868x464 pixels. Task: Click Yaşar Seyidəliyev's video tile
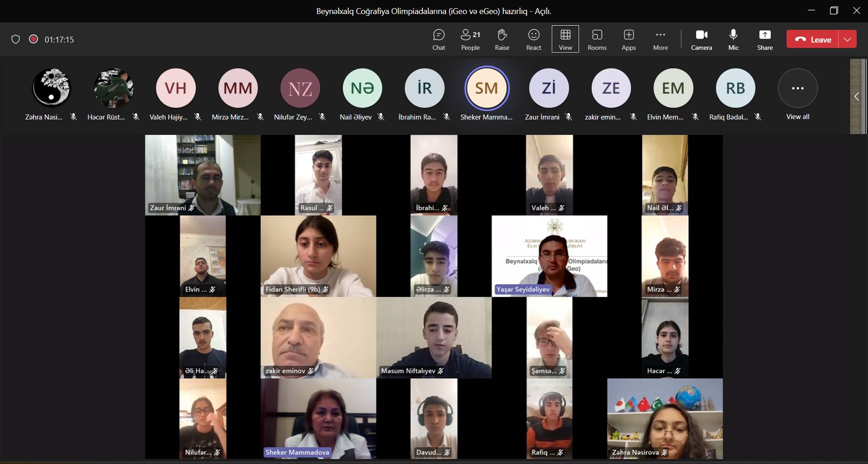coord(549,256)
